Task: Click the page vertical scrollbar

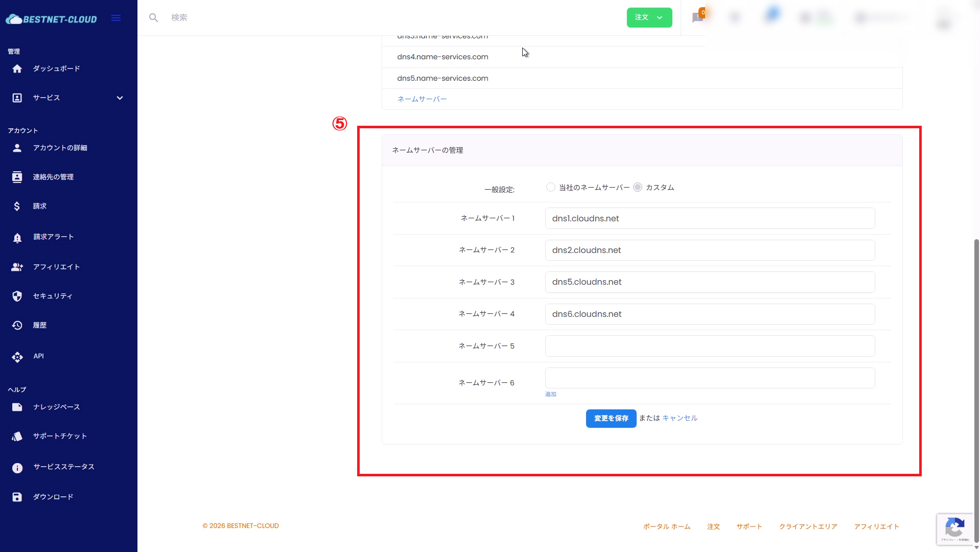Action: click(x=976, y=388)
